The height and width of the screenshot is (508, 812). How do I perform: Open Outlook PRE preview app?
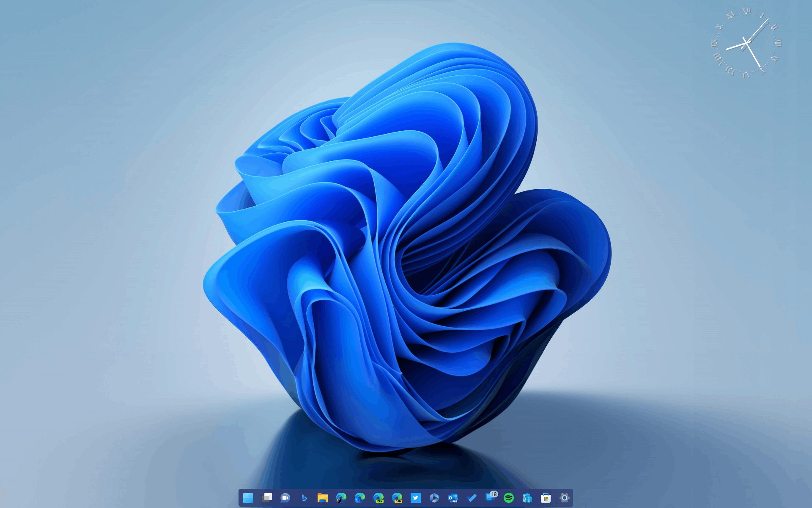pyautogui.click(x=453, y=498)
